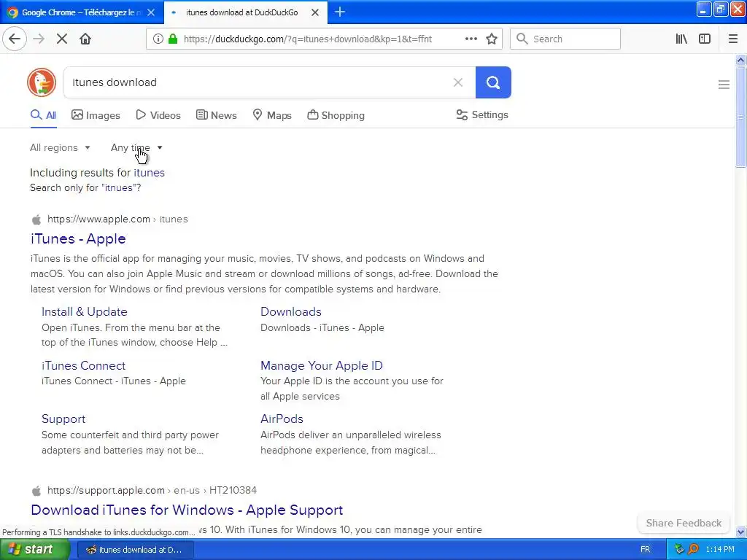Image resolution: width=747 pixels, height=560 pixels.
Task: Switch to Shopping results
Action: click(336, 115)
